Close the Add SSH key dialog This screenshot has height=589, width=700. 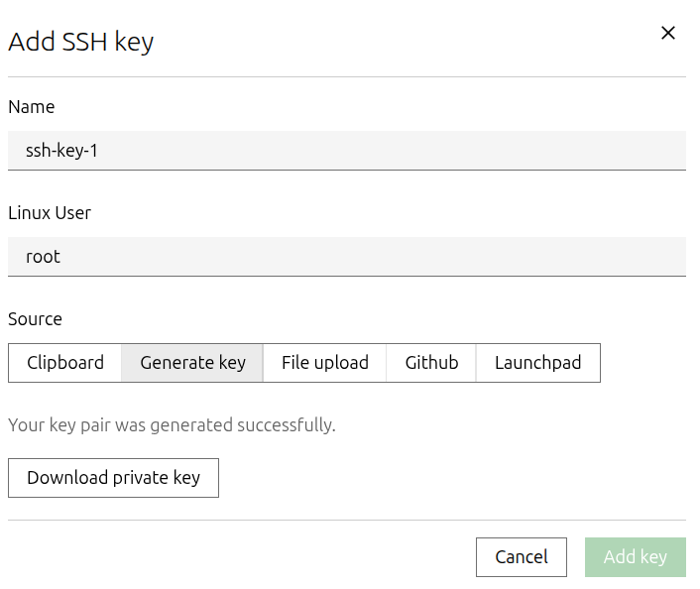coord(668,33)
